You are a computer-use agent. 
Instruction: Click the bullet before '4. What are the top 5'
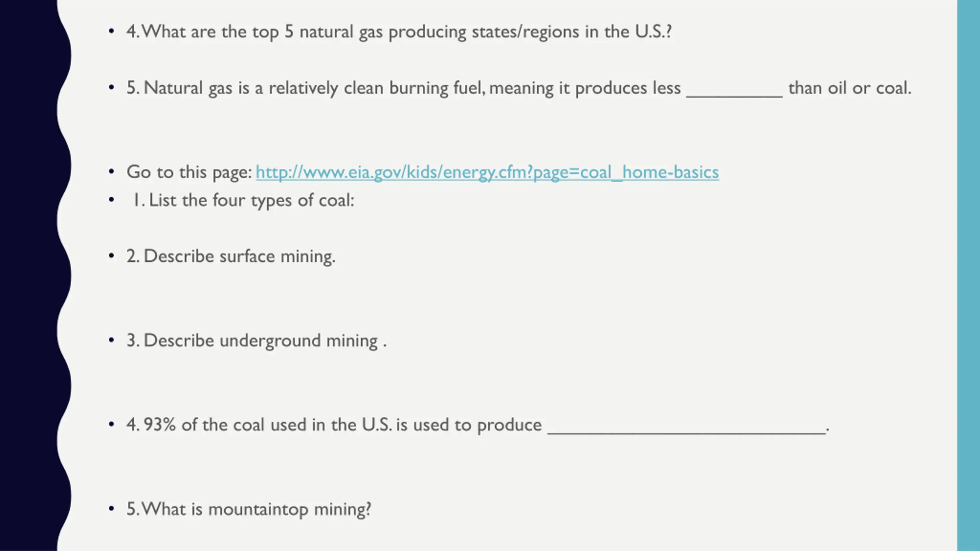coord(111,31)
